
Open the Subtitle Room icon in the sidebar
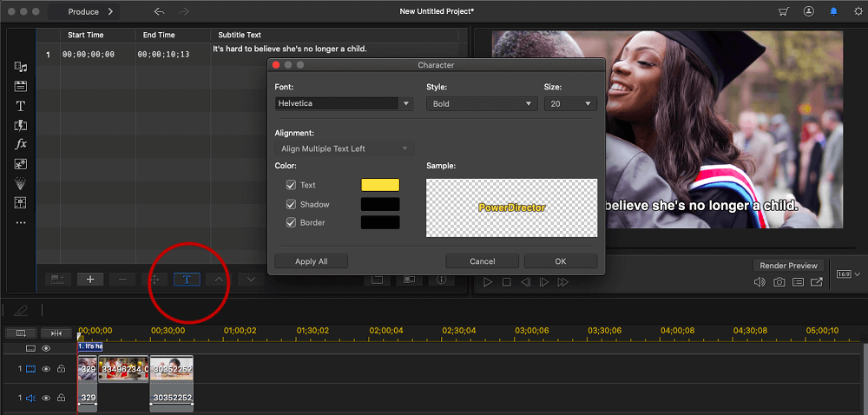[21, 203]
